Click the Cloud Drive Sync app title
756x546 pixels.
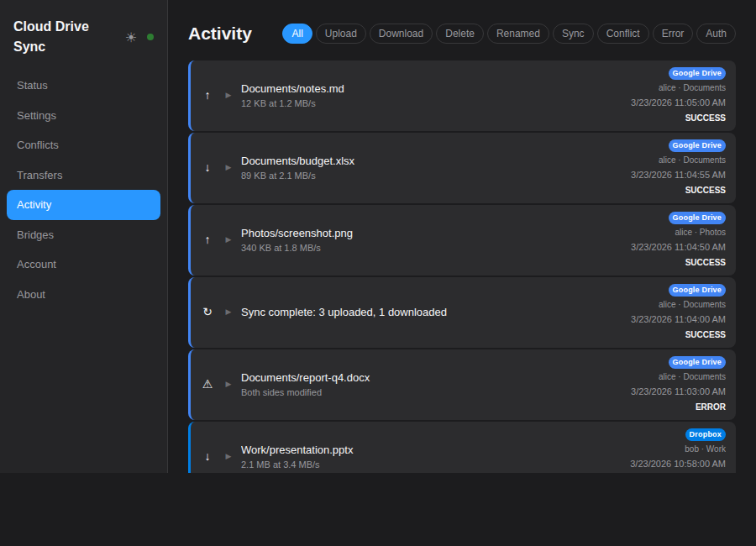click(x=51, y=37)
